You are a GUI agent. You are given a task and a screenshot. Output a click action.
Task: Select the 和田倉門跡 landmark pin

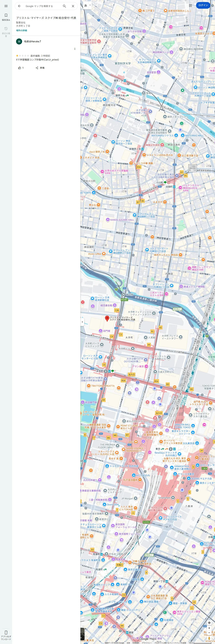point(83,402)
